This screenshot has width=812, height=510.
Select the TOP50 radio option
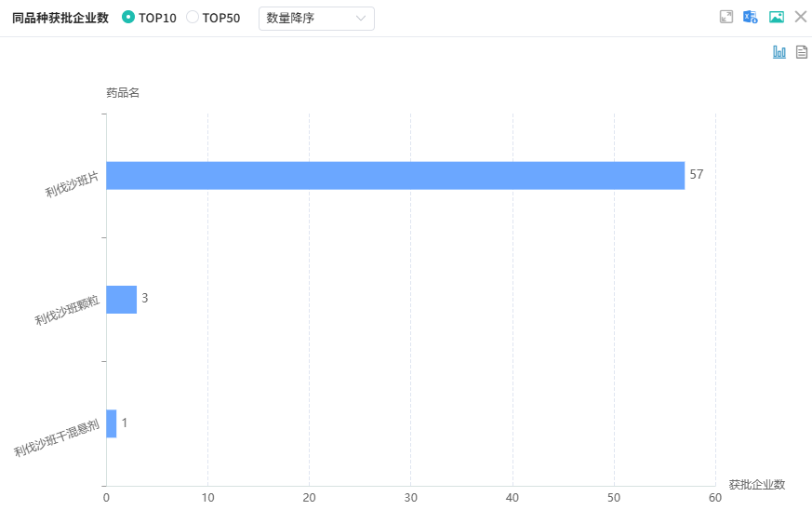193,17
